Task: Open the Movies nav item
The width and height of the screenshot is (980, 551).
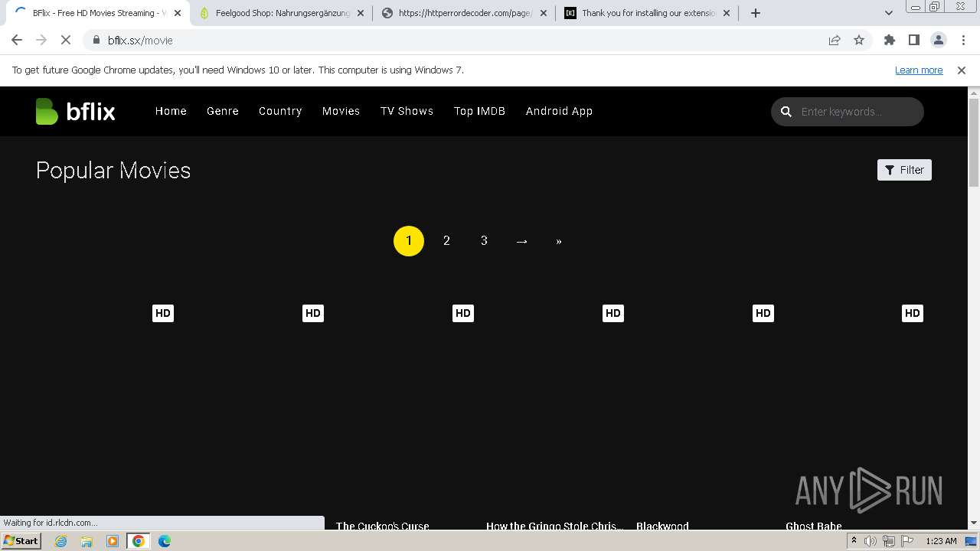Action: click(x=341, y=111)
